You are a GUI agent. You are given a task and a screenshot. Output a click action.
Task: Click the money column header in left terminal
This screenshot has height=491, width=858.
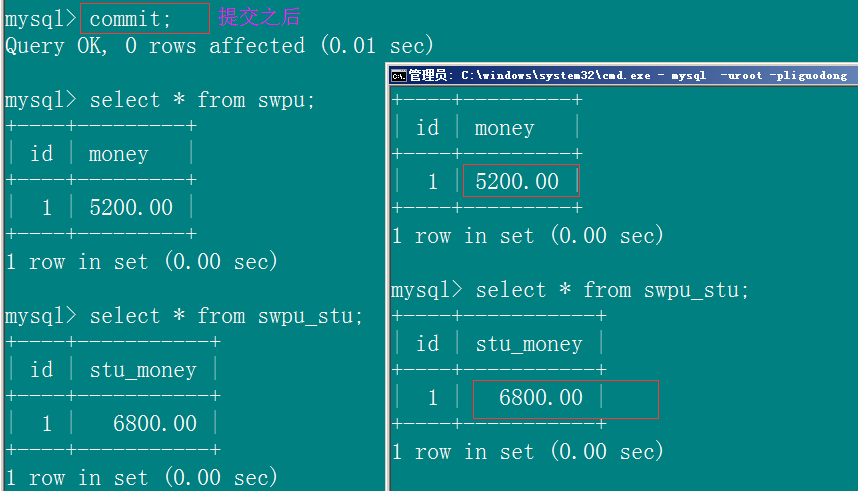coord(119,154)
